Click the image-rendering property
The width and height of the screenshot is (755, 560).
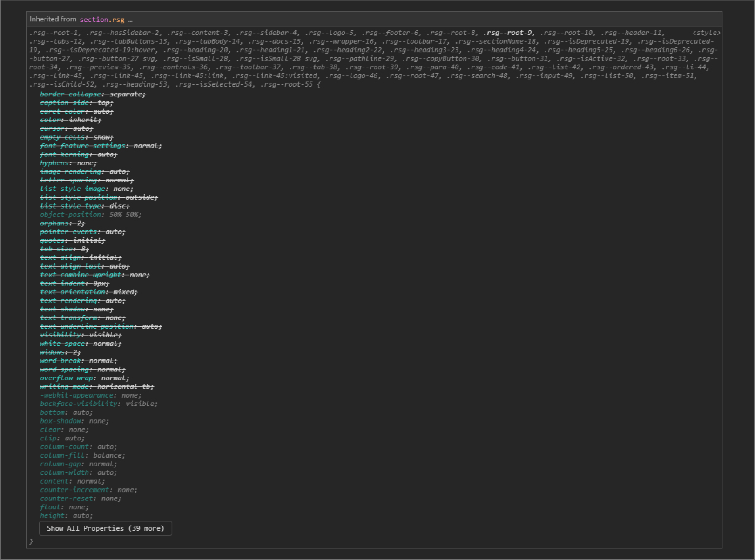(71, 172)
